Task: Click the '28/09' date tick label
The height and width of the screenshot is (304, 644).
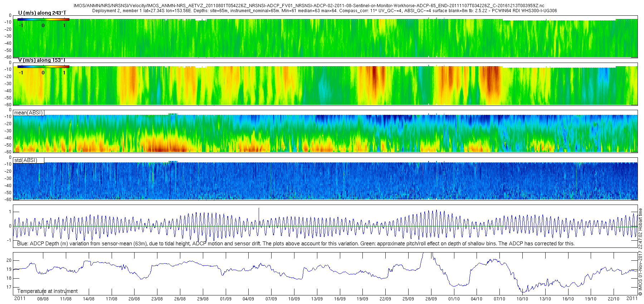Action: coord(431,299)
